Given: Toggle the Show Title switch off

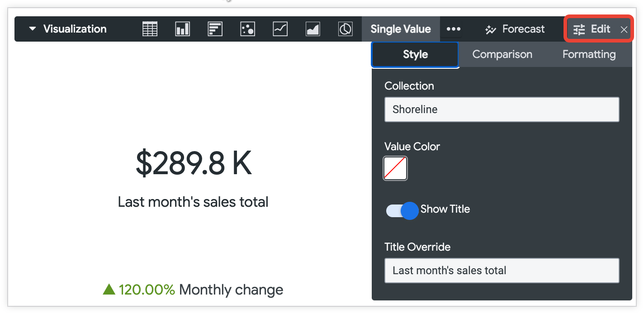Looking at the screenshot, I should pos(402,210).
